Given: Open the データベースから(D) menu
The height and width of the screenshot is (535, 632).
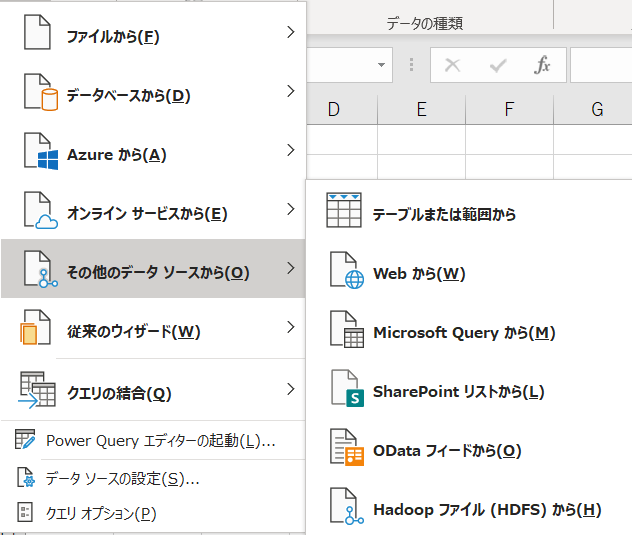Looking at the screenshot, I should [x=153, y=91].
